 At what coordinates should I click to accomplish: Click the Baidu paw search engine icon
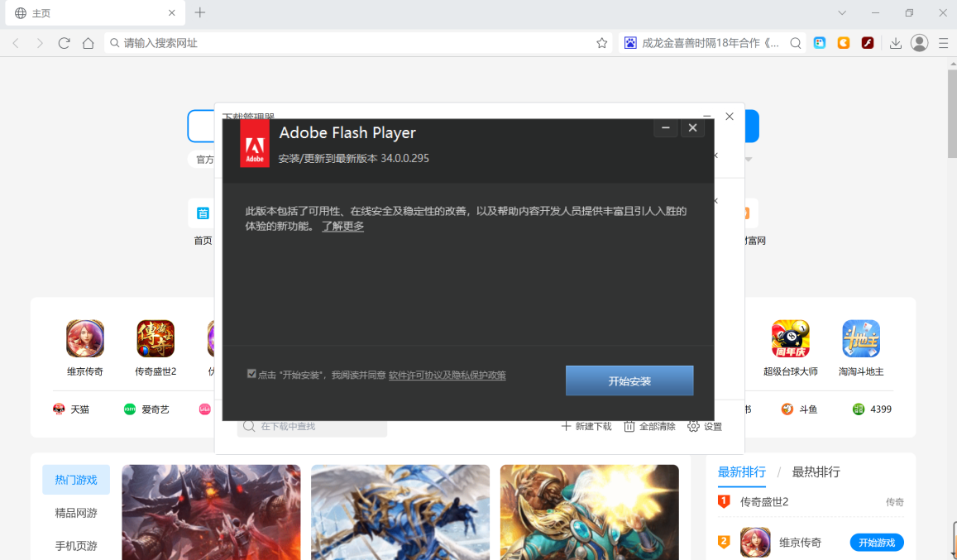pos(630,43)
